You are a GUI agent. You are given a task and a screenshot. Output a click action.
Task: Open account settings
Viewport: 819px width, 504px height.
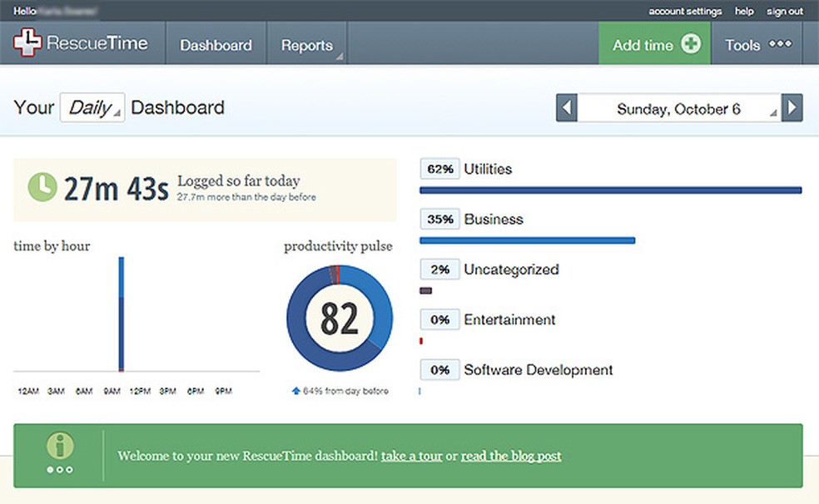coord(685,12)
